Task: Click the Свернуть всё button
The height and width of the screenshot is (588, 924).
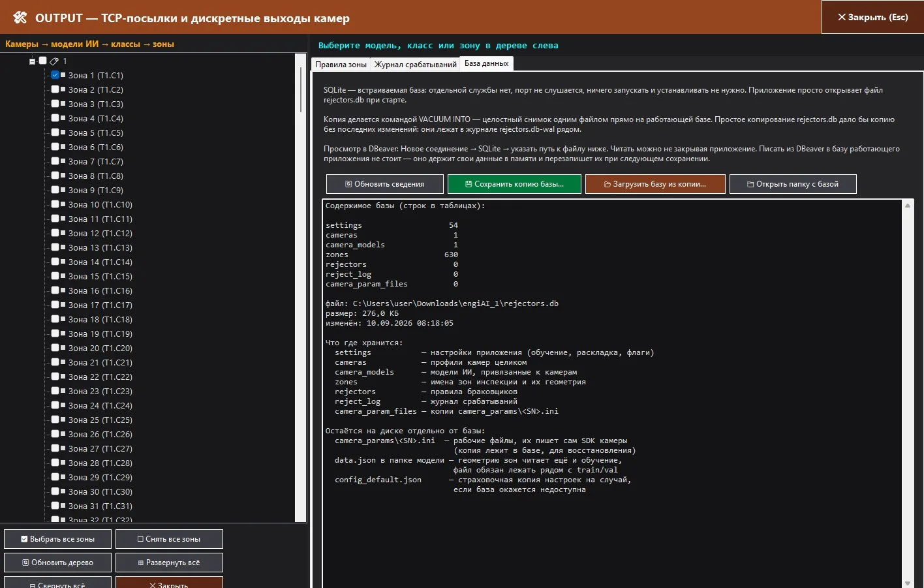Action: coord(58,582)
